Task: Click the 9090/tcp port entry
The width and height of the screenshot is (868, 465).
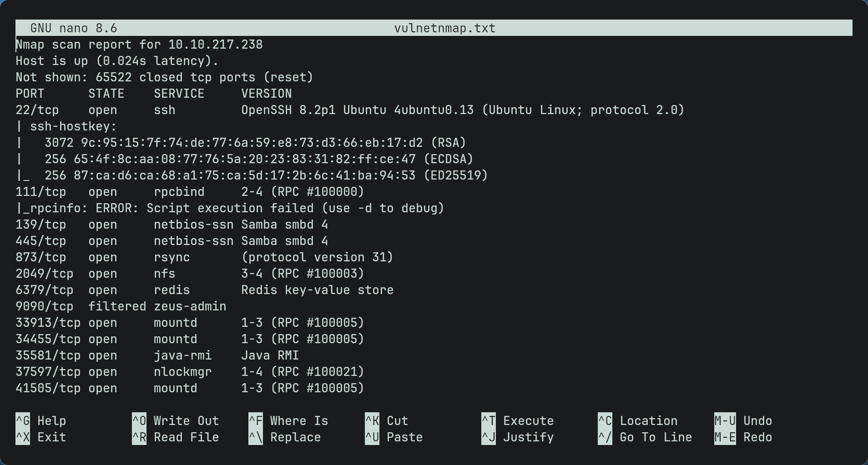Action: click(45, 306)
